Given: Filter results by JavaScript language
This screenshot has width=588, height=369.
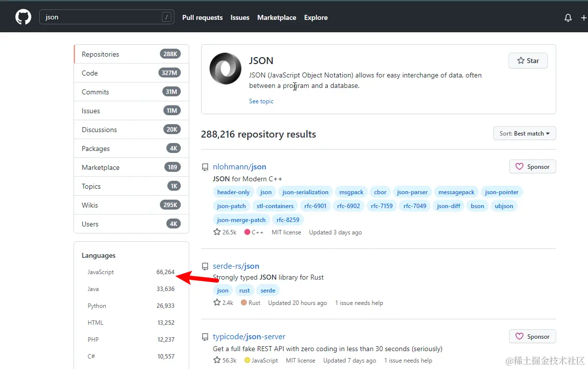Looking at the screenshot, I should [131, 272].
